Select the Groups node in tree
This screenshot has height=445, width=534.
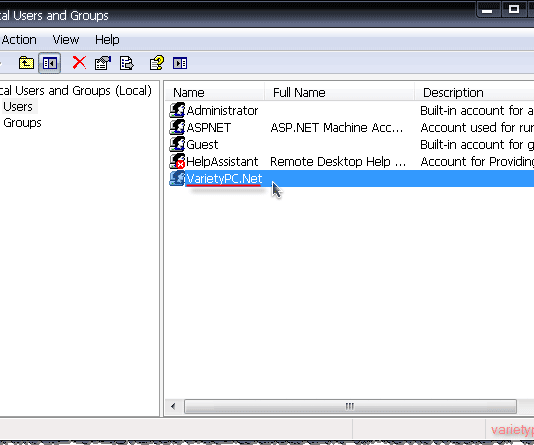22,123
